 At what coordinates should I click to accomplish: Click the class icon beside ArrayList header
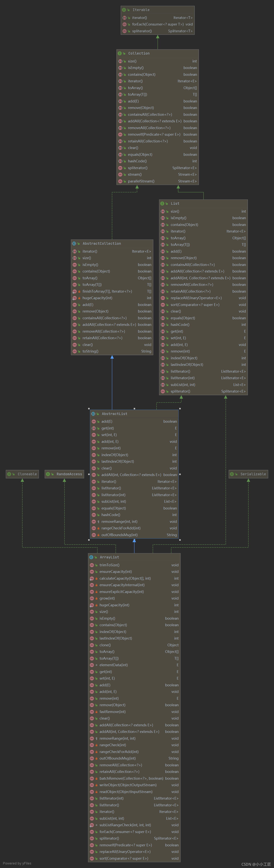[x=91, y=557]
